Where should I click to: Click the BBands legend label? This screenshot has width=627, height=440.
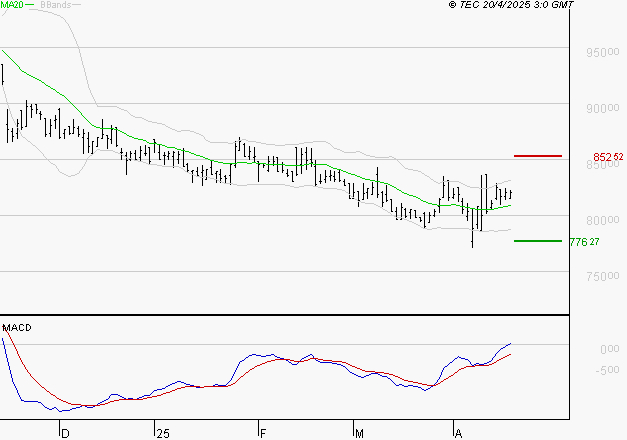[56, 5]
